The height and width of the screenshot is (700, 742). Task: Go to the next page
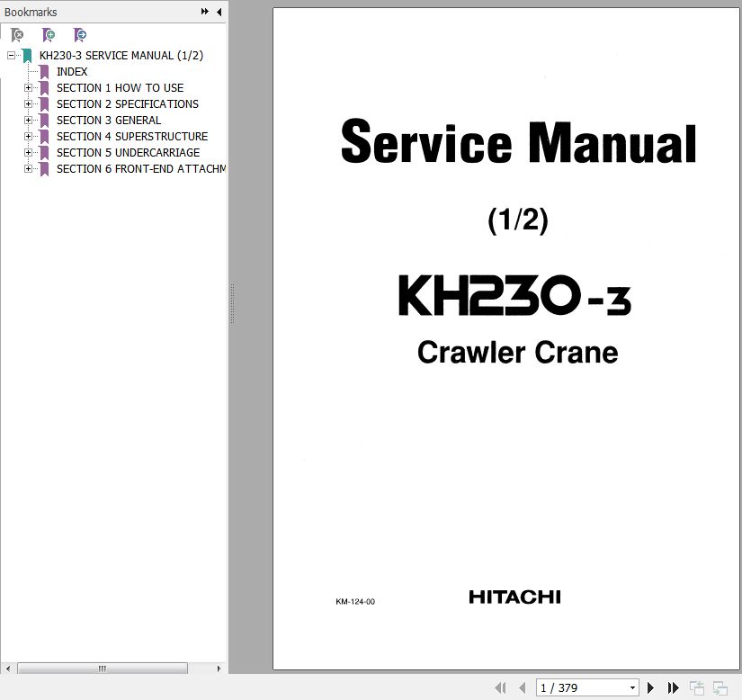tap(651, 688)
